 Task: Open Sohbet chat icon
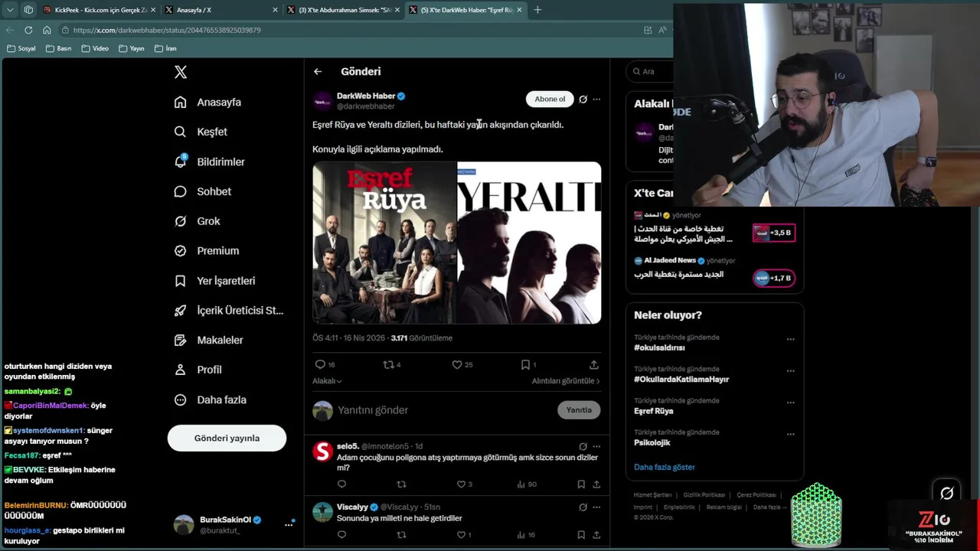[180, 191]
